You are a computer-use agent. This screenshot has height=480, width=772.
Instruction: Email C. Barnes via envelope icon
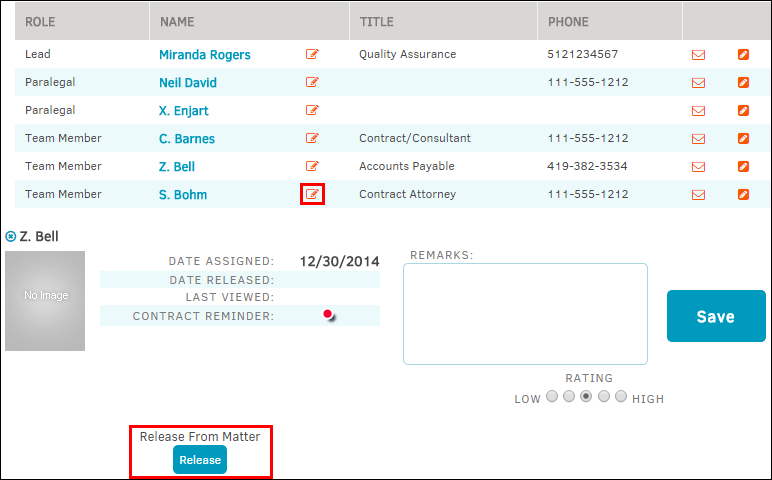click(x=698, y=139)
